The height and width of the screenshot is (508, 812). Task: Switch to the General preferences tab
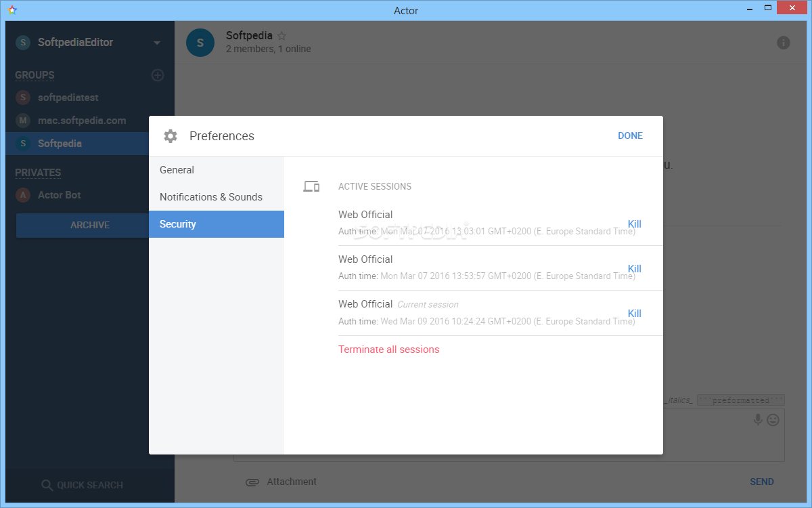tap(217, 170)
